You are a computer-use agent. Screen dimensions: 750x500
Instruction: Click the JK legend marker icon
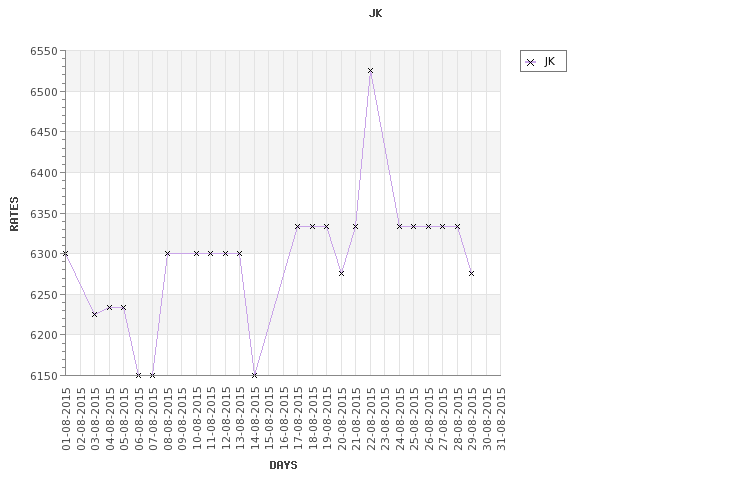click(x=530, y=62)
